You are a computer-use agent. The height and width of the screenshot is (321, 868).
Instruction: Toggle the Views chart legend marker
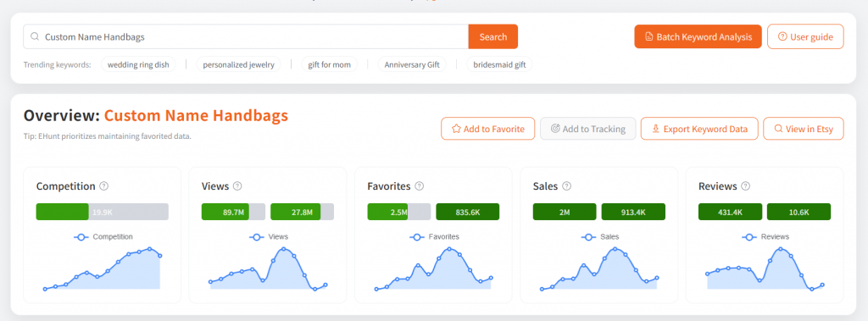coord(256,237)
